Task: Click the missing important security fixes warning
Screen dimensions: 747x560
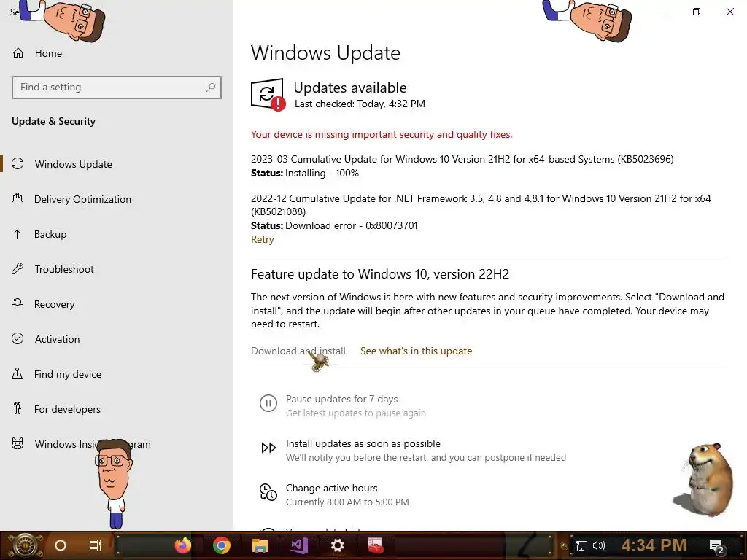Action: 382,135
